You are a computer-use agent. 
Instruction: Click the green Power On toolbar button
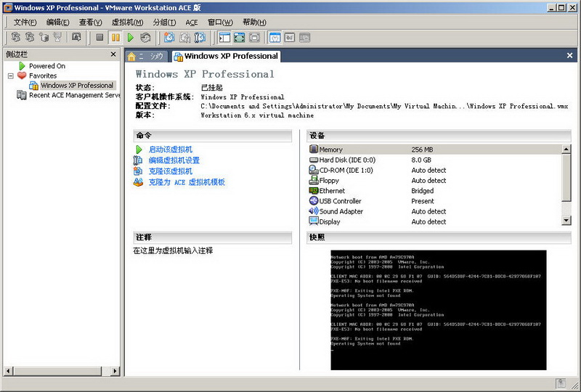pyautogui.click(x=131, y=38)
